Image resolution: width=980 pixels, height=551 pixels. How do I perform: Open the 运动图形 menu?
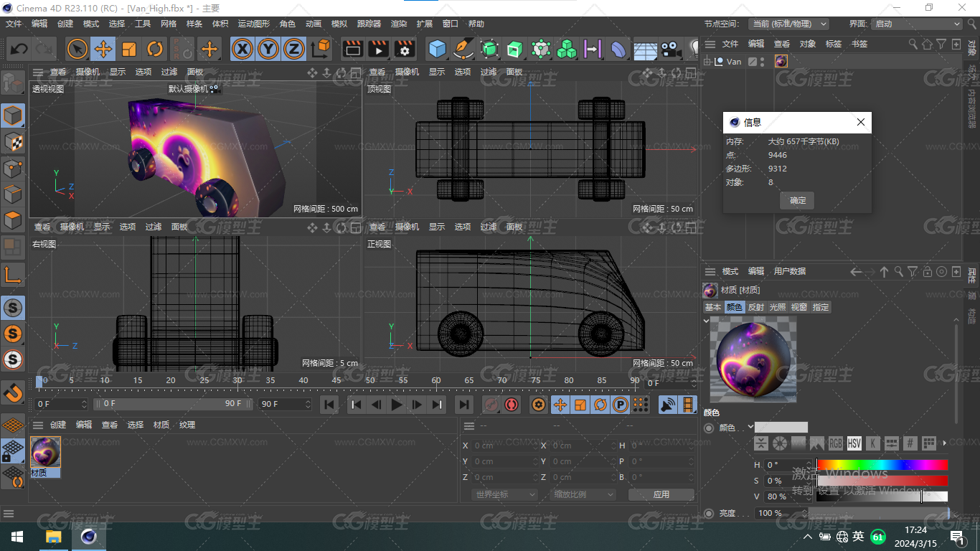click(254, 24)
